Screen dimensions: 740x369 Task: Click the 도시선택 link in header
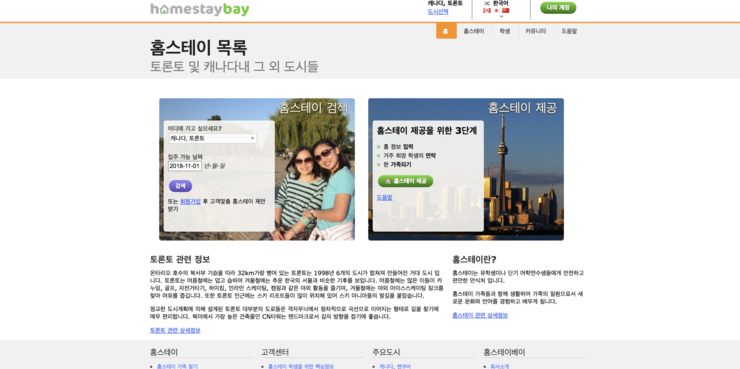pos(438,11)
